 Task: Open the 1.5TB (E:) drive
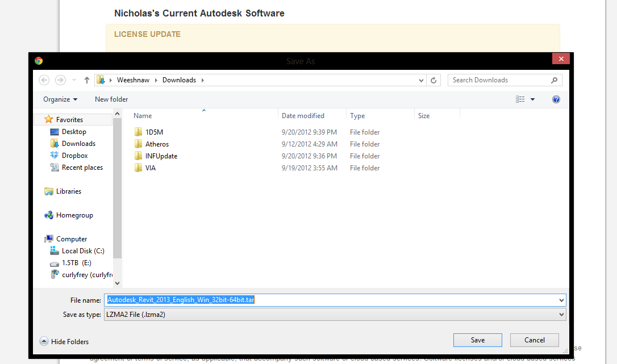coord(76,262)
